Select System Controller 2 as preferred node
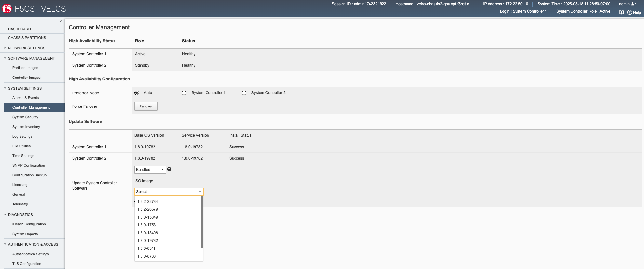 coord(244,93)
